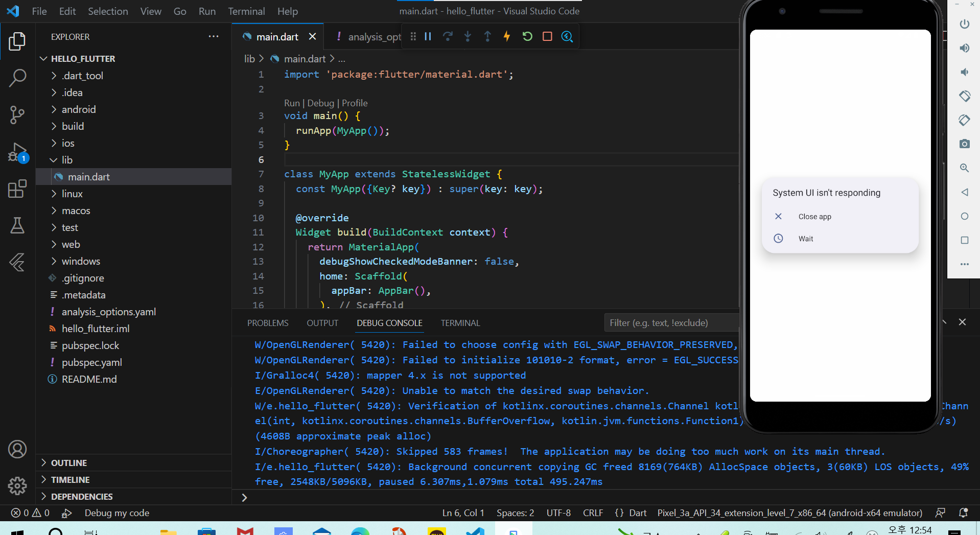This screenshot has width=980, height=535.
Task: Click emulator zoom button
Action: [x=964, y=168]
